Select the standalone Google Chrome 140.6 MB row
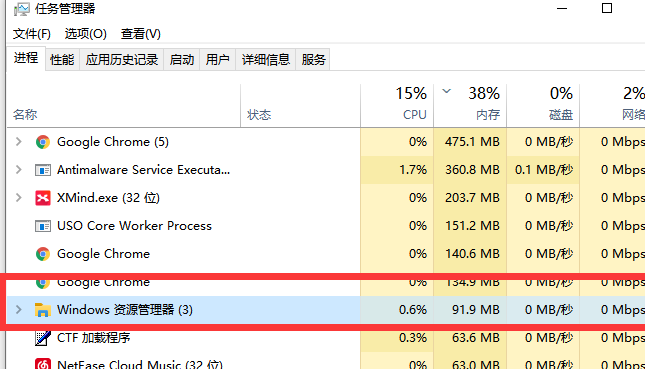645x369 pixels. pos(326,254)
